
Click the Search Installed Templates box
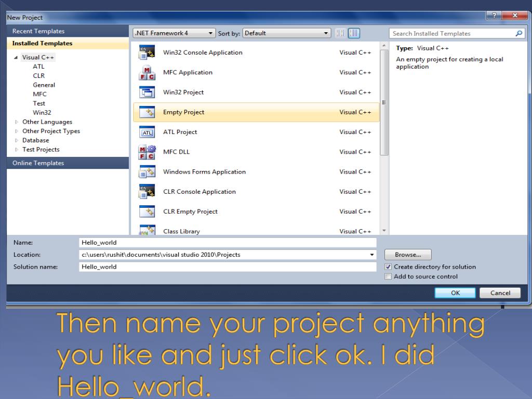pos(457,33)
